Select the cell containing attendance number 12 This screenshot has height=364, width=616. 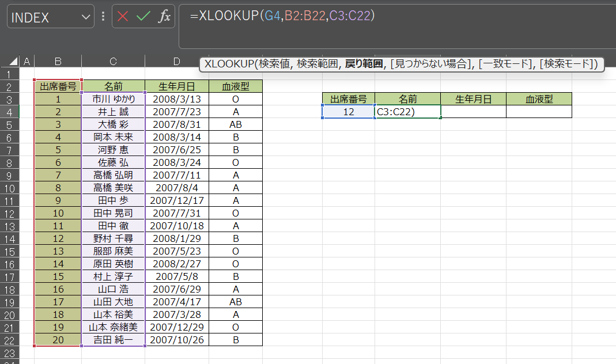[x=348, y=111]
